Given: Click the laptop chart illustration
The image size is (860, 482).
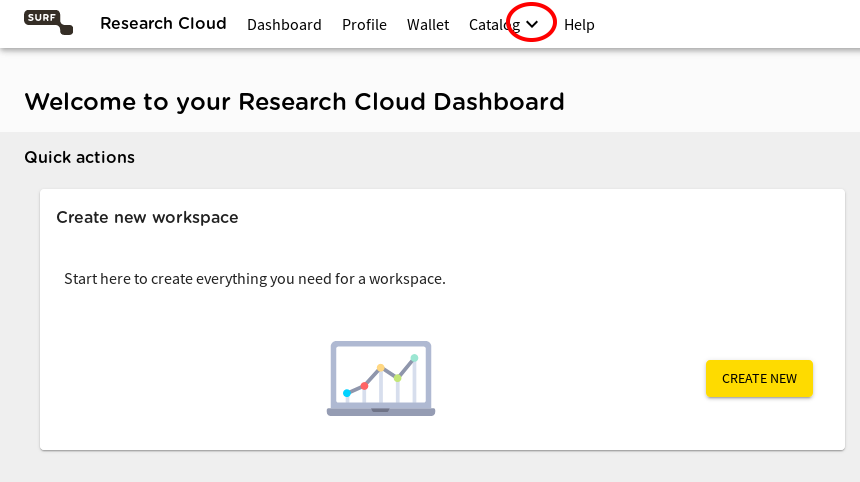Looking at the screenshot, I should point(381,378).
